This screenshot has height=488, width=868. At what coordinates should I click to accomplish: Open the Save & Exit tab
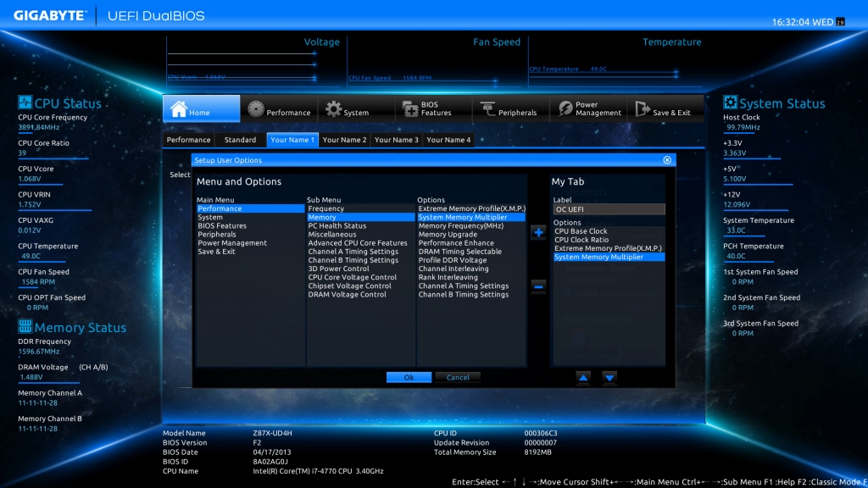point(665,108)
